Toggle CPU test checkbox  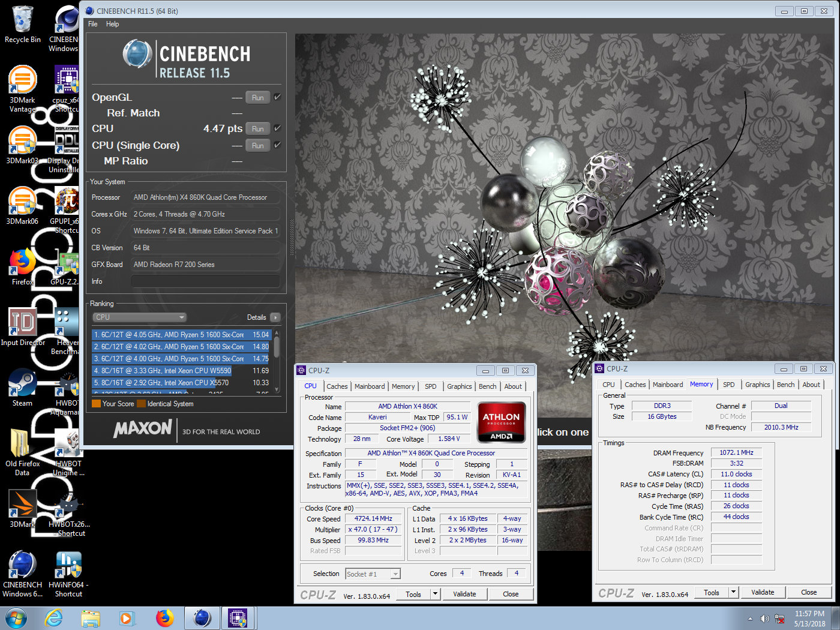(x=277, y=128)
